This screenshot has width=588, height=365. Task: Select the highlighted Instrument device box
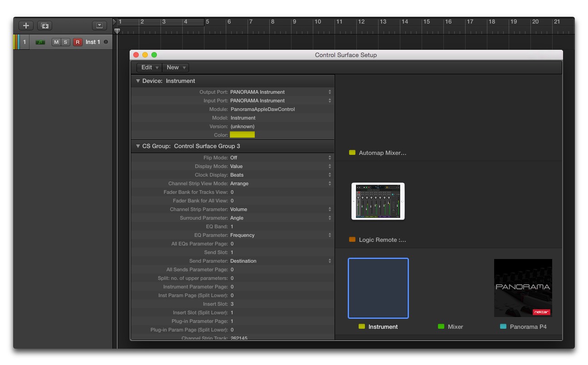click(x=378, y=288)
